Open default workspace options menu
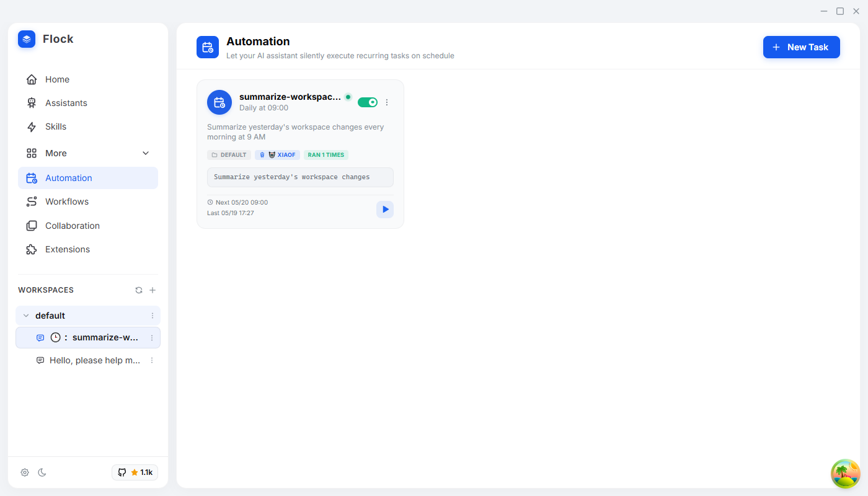Screen dimensions: 868x496 point(153,316)
